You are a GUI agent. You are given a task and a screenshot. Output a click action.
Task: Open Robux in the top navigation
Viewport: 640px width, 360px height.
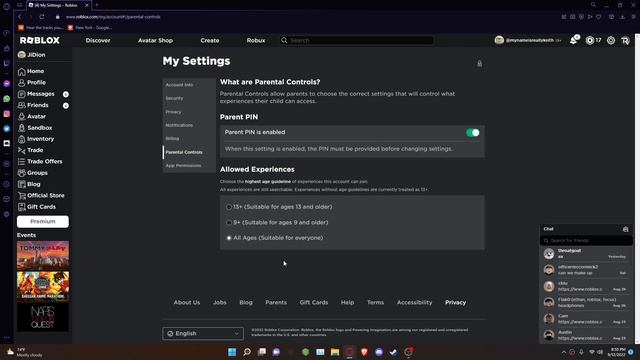(256, 40)
